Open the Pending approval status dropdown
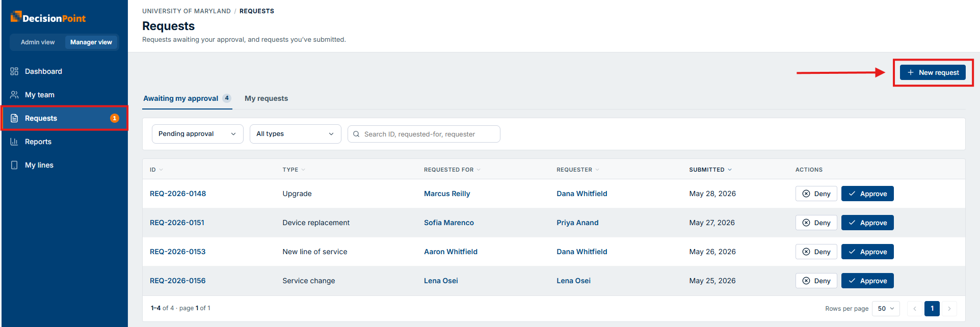Image resolution: width=980 pixels, height=327 pixels. (198, 134)
